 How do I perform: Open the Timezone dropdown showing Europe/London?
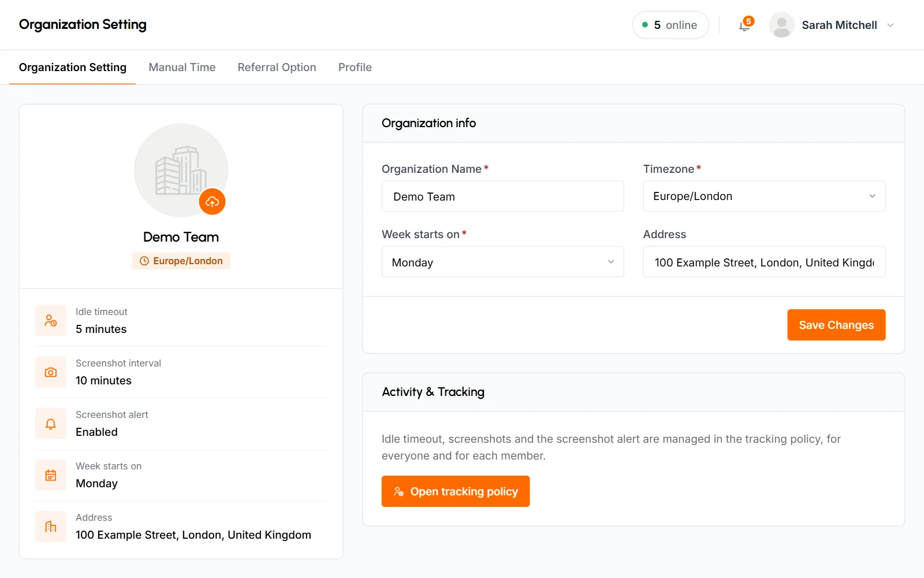coord(764,196)
